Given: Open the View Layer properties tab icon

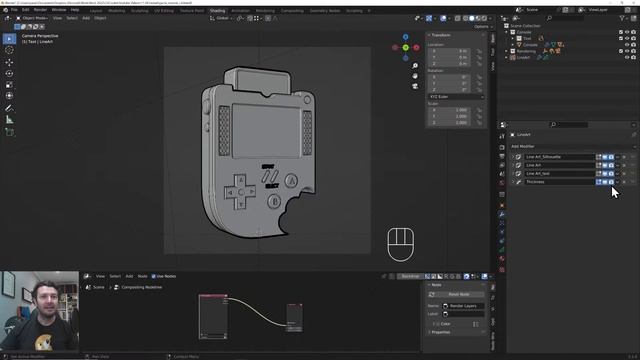Looking at the screenshot, I should [502, 165].
